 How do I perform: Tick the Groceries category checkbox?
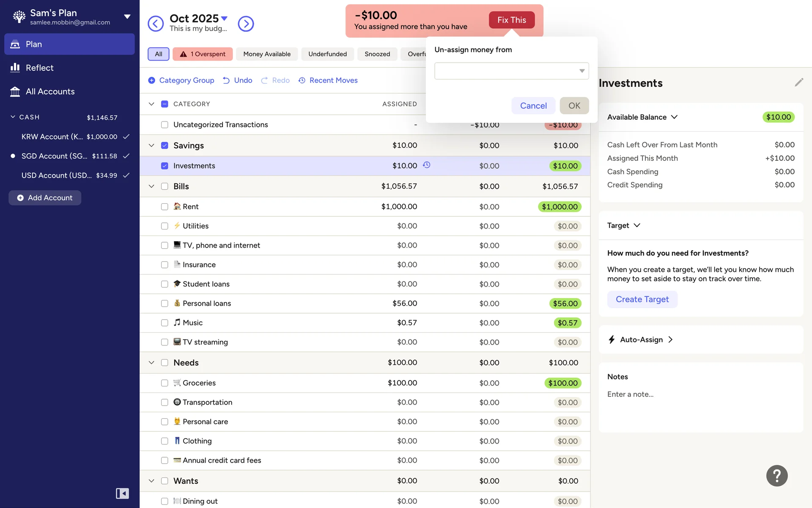(x=165, y=383)
